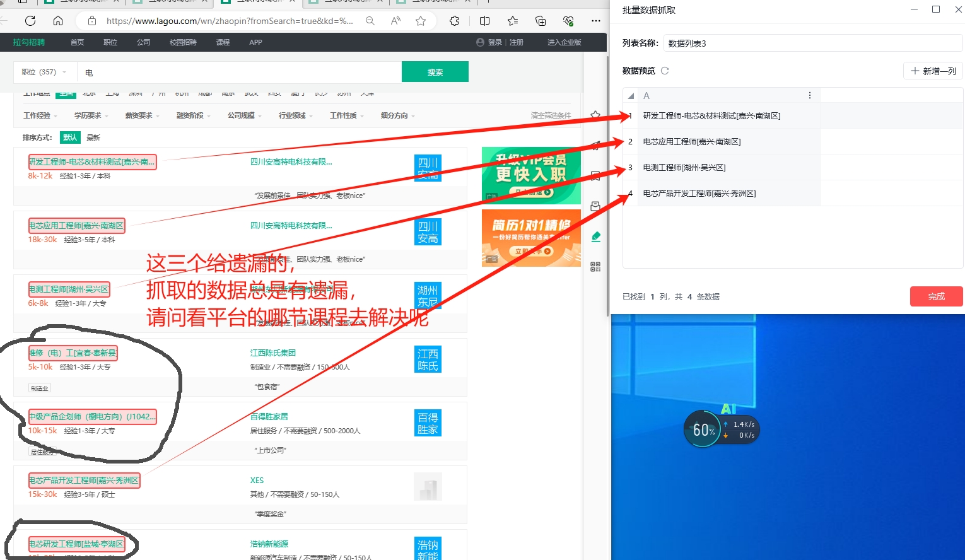Click the 登录 link

[495, 42]
